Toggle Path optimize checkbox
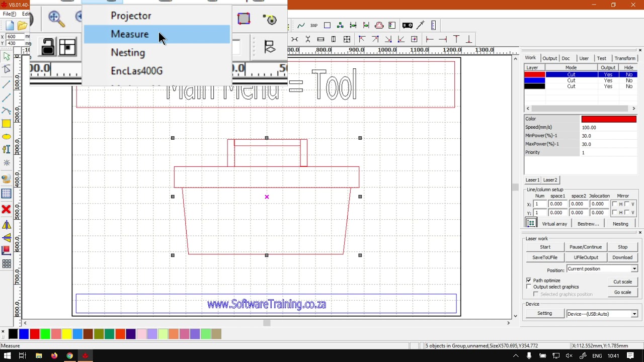Image resolution: width=644 pixels, height=362 pixels. 529,280
